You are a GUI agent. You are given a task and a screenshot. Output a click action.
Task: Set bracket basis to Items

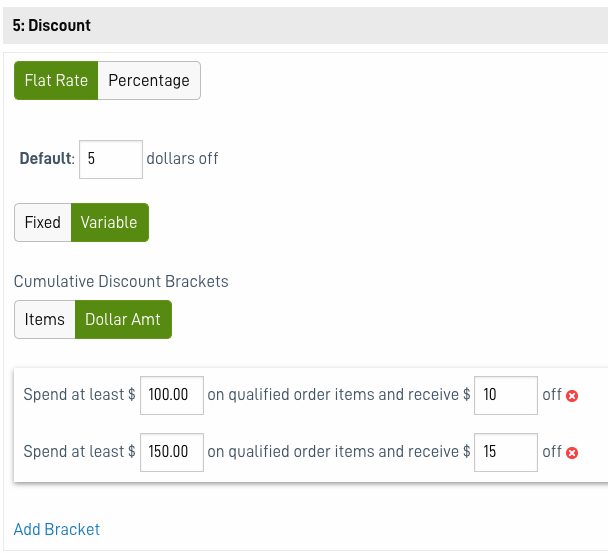[45, 320]
